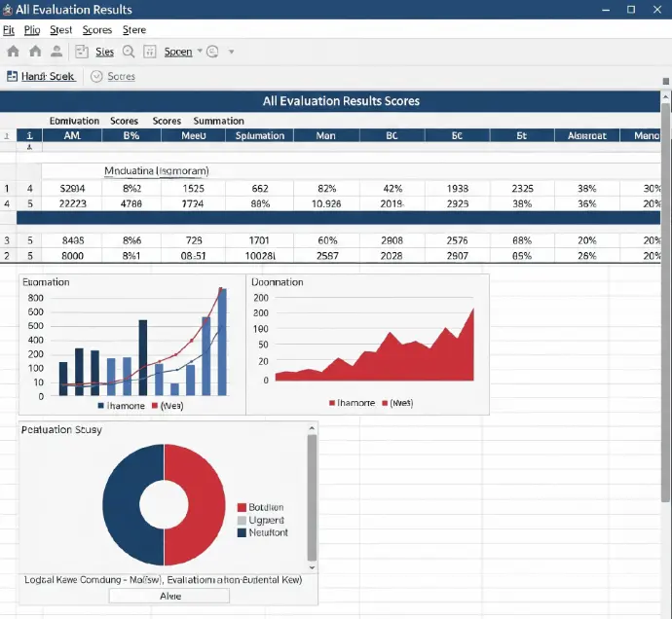Click the Splumation column header

[x=260, y=136]
